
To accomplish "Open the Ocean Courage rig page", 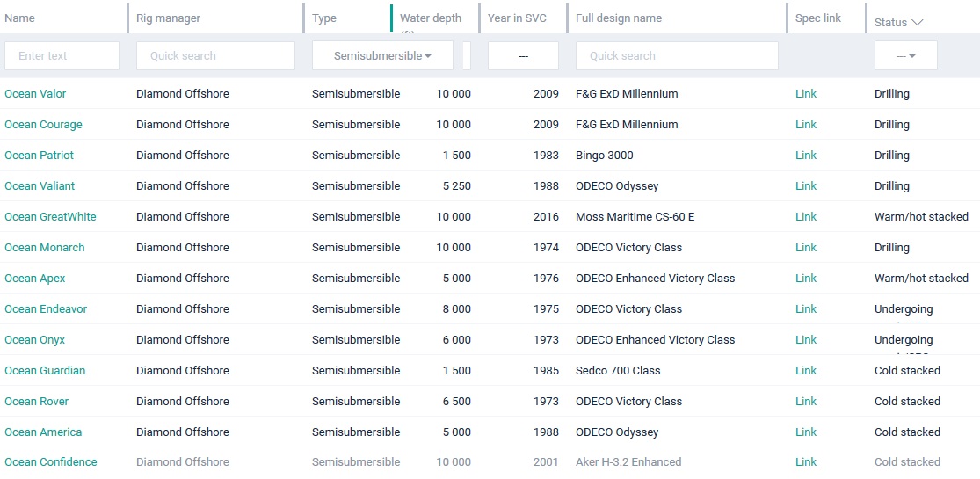I will (43, 125).
